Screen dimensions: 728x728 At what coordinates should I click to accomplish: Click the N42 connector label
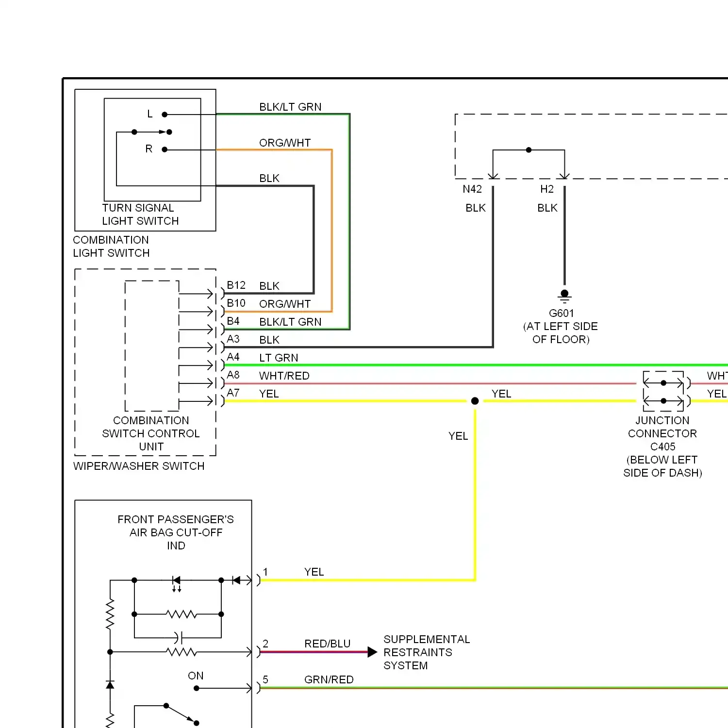(x=472, y=189)
